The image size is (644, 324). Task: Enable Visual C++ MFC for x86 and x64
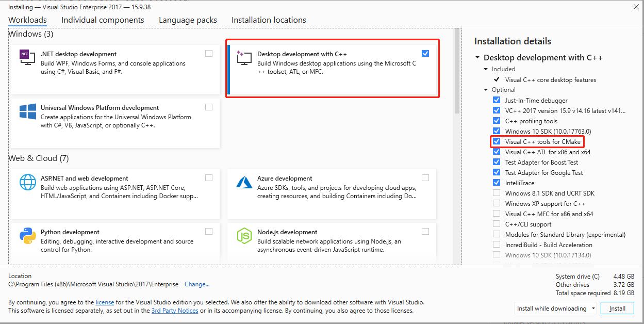coord(496,214)
